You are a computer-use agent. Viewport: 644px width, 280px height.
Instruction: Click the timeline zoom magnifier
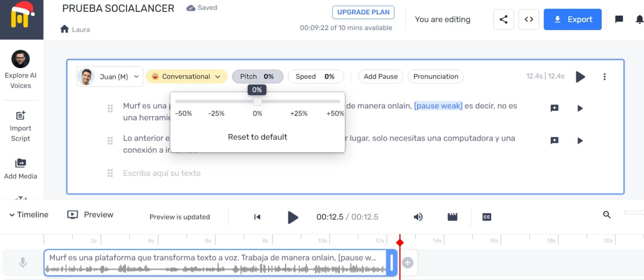click(x=607, y=214)
